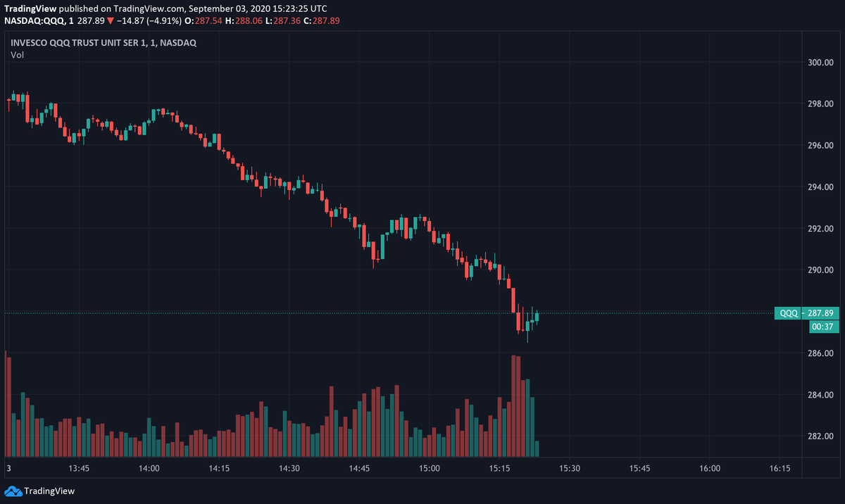Click the QQQ 287.89 current price label

(x=806, y=313)
